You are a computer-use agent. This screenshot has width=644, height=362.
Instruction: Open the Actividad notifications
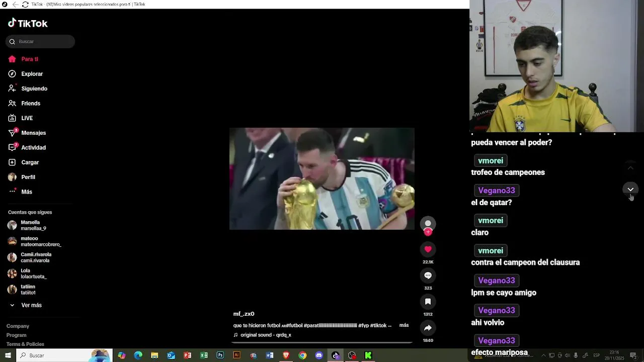point(27,148)
